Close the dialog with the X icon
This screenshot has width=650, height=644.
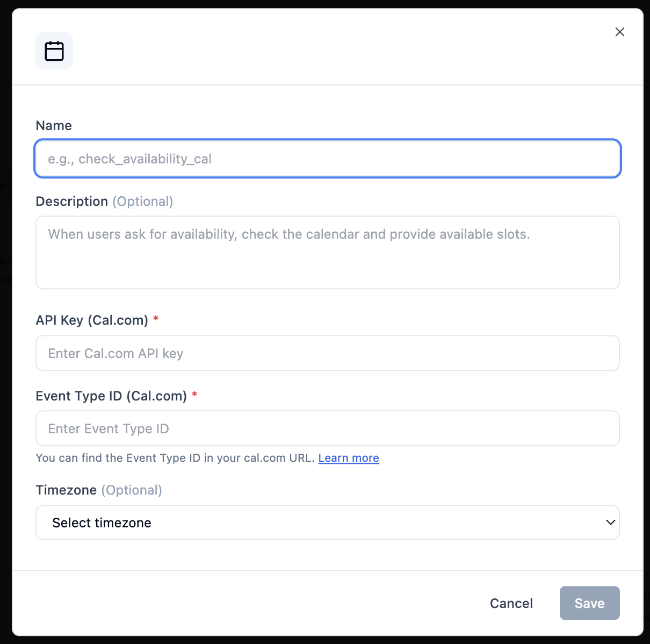pyautogui.click(x=620, y=32)
